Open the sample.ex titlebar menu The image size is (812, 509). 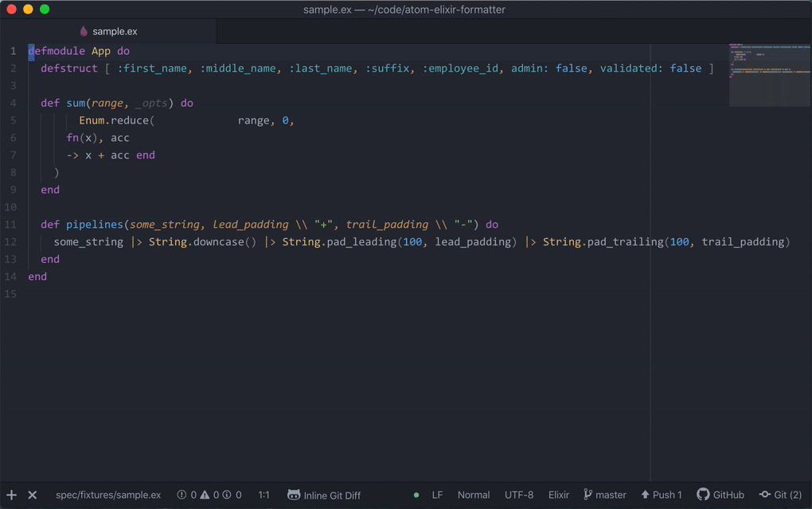click(404, 10)
